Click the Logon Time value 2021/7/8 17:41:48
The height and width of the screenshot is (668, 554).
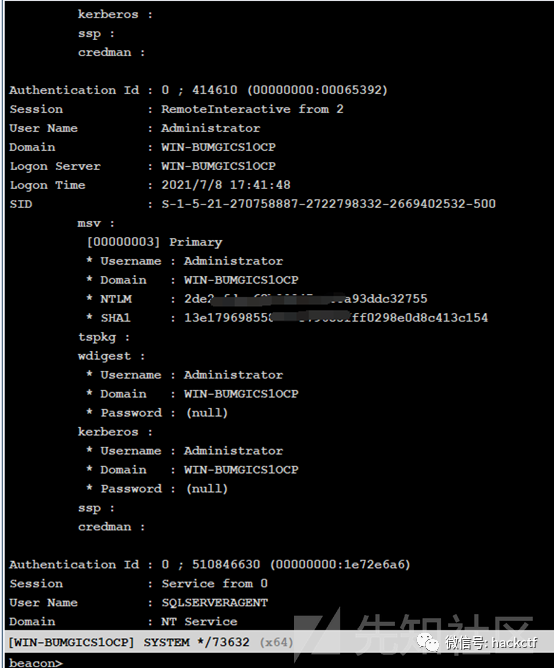[x=226, y=185]
